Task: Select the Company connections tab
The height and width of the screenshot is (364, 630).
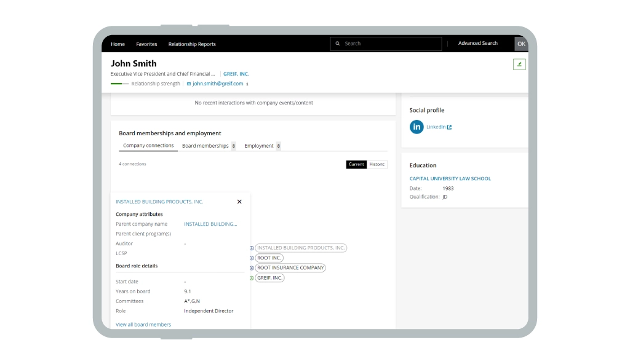Action: (148, 146)
